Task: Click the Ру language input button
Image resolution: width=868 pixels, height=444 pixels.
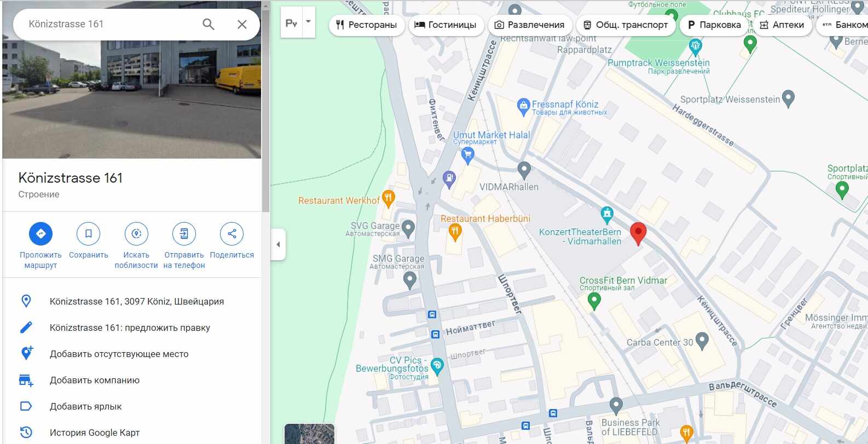Action: point(291,23)
